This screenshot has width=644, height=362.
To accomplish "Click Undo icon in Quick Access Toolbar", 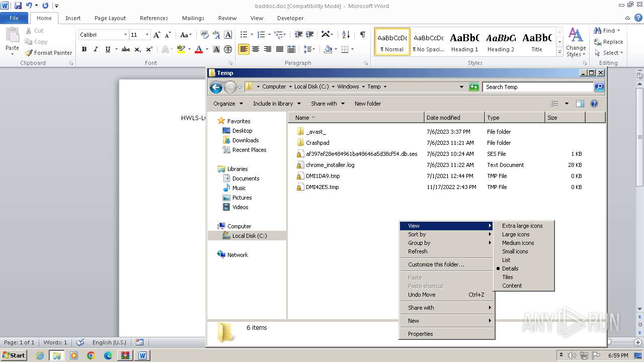I will (29, 6).
